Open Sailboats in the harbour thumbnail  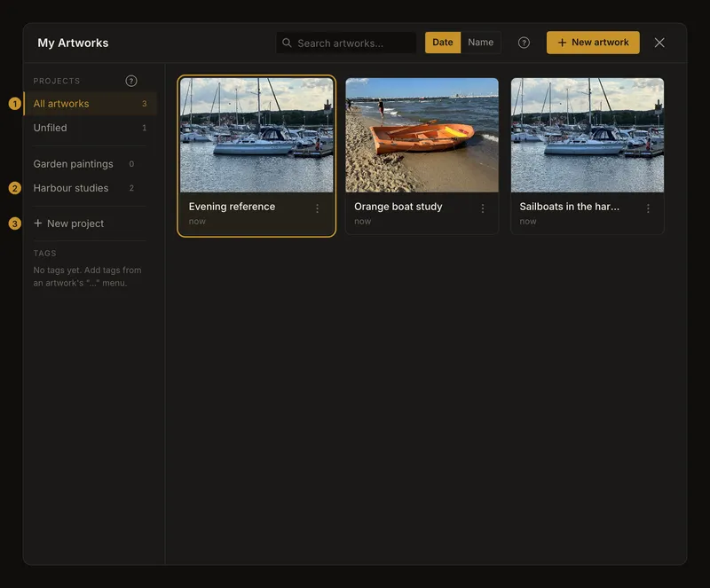pyautogui.click(x=588, y=135)
